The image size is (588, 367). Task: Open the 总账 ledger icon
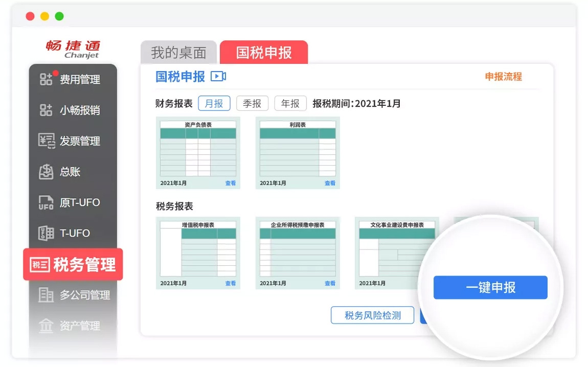pyautogui.click(x=46, y=172)
